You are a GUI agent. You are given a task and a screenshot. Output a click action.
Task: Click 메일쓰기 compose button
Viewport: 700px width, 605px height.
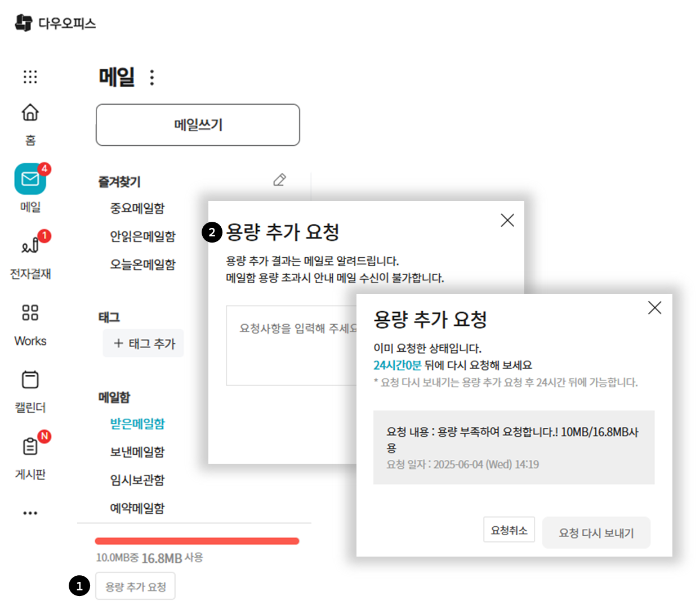pyautogui.click(x=198, y=125)
